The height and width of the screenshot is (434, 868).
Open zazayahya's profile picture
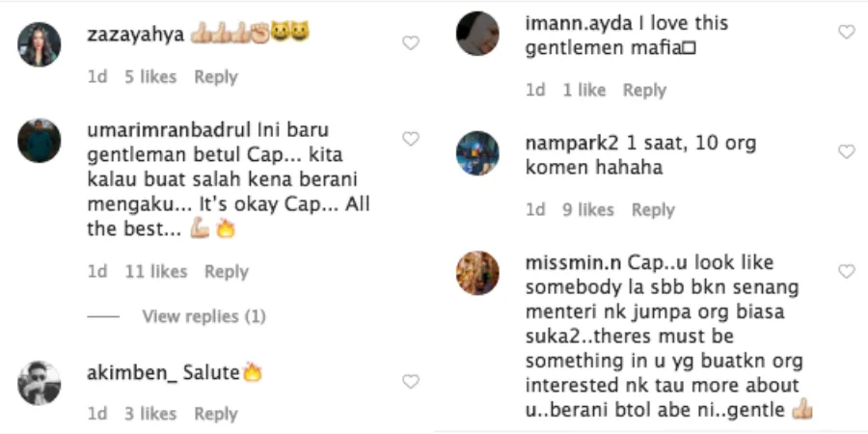coord(40,44)
